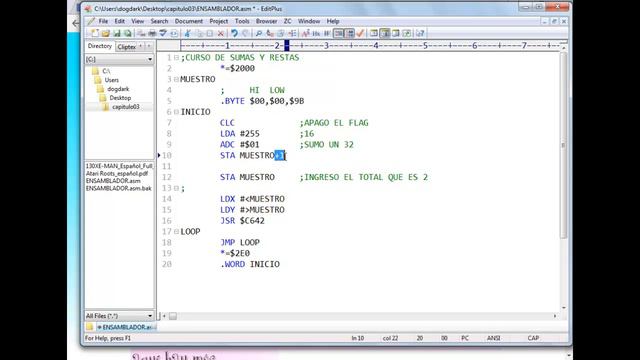Select the Desktop folder in the tree
Viewport: 640px width, 360px height.
click(120, 98)
